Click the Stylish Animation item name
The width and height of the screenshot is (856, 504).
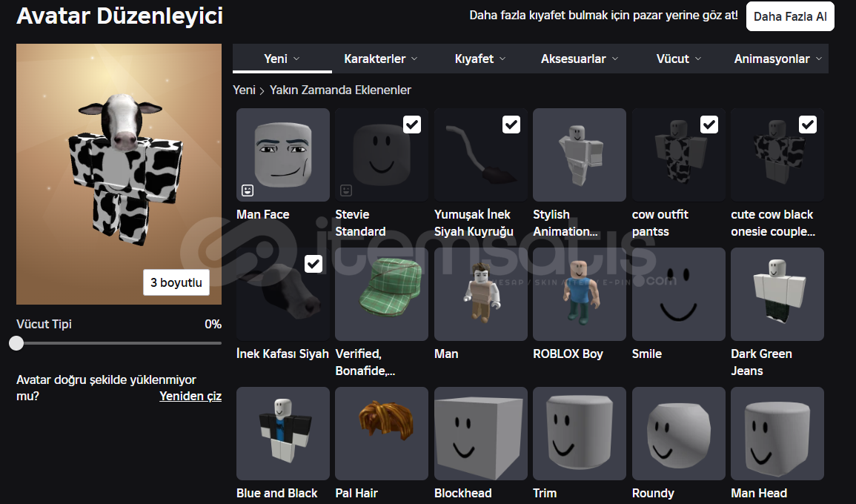[x=565, y=223]
